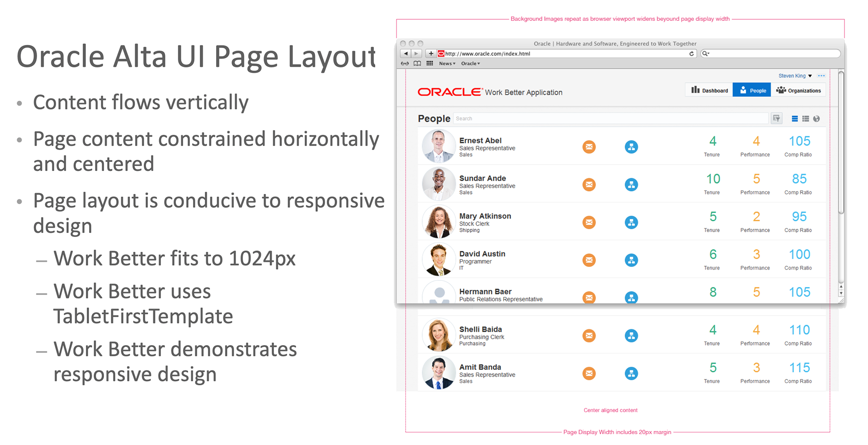Reload the page using the refresh icon

tap(691, 53)
